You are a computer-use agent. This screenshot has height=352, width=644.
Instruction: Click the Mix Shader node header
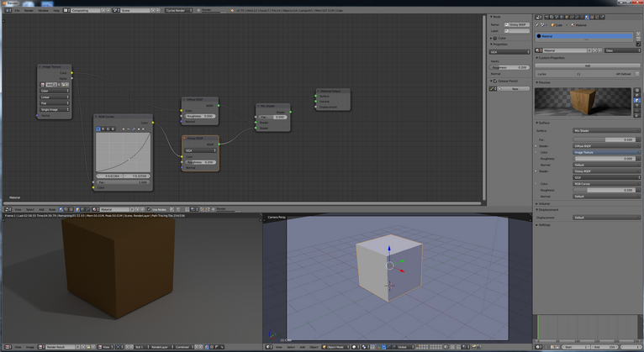pos(270,106)
